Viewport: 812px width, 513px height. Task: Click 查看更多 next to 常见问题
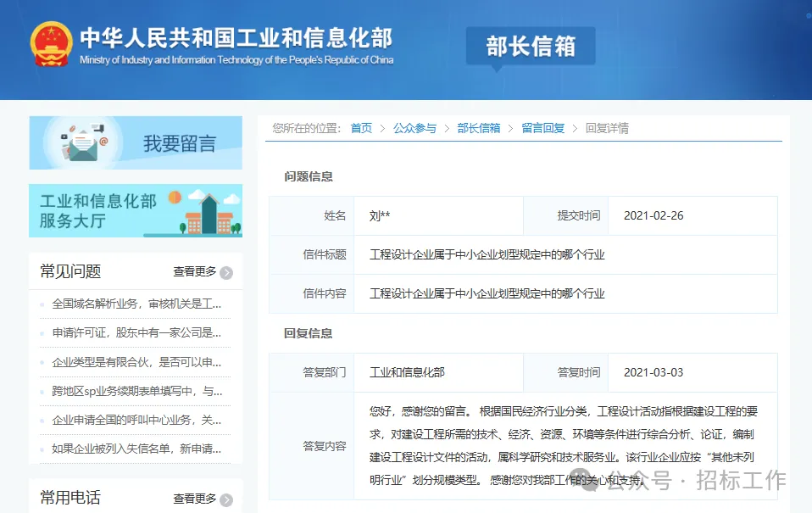[x=195, y=271]
